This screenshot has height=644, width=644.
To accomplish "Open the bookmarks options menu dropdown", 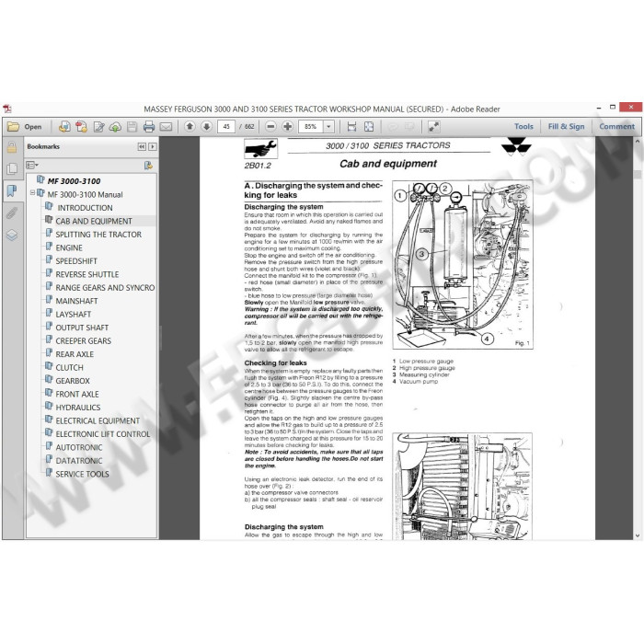I will coord(32,165).
